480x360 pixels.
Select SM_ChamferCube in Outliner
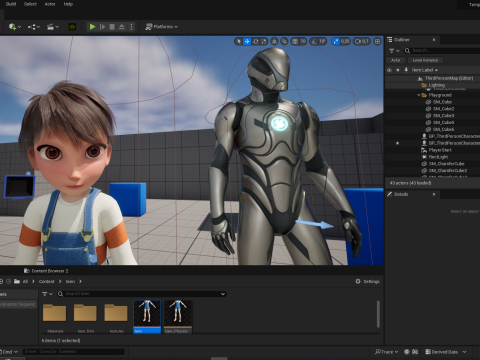coord(446,164)
